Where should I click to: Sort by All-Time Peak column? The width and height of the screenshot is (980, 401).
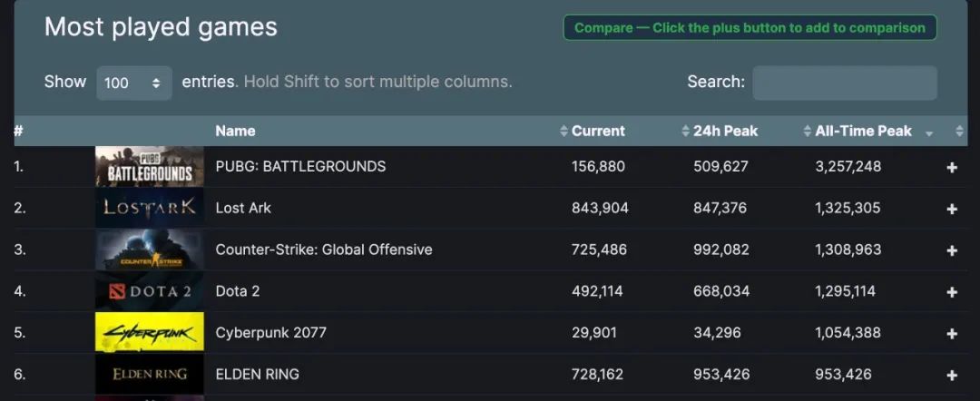coord(863,132)
